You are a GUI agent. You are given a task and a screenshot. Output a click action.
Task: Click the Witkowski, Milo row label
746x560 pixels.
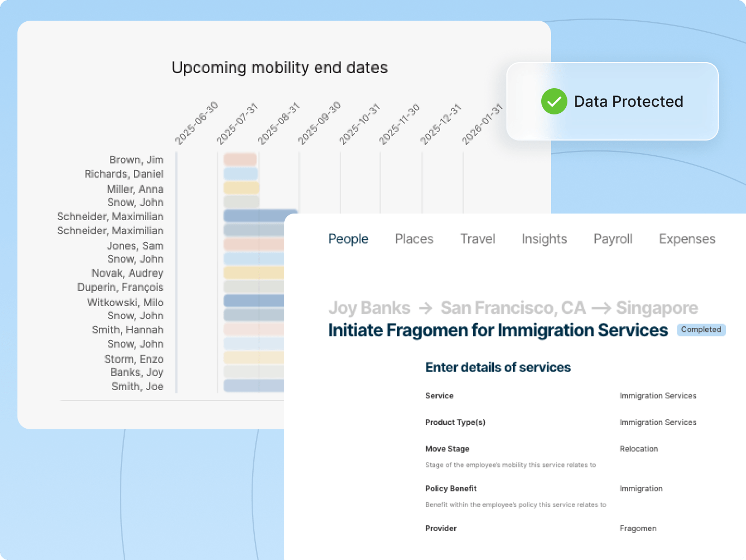pos(125,302)
